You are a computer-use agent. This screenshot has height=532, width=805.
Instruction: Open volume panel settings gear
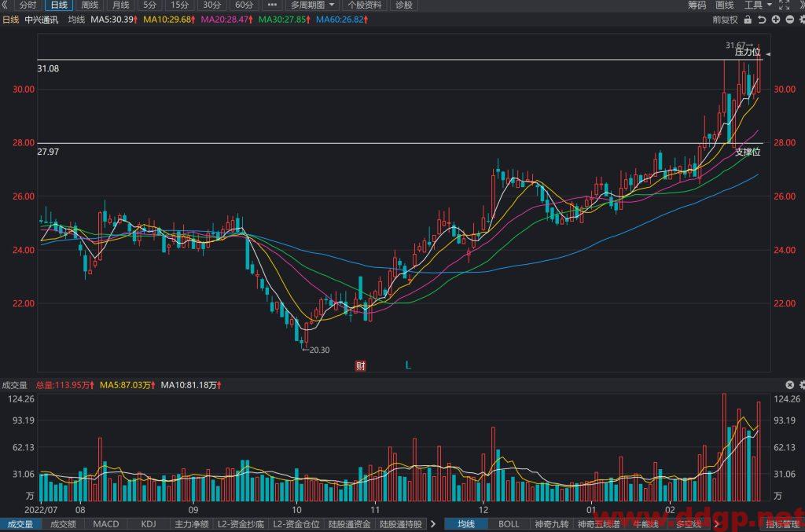[801, 385]
